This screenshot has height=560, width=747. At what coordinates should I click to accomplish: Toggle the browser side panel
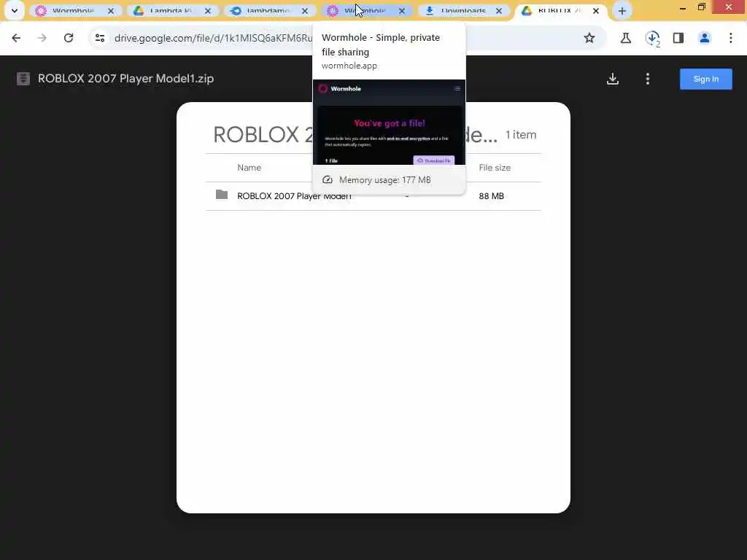pyautogui.click(x=678, y=38)
